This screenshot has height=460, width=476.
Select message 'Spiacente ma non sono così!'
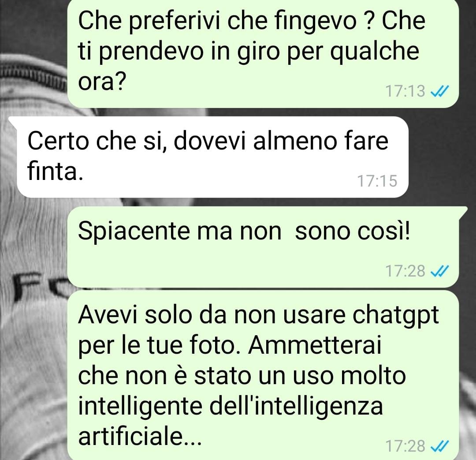pos(263,247)
